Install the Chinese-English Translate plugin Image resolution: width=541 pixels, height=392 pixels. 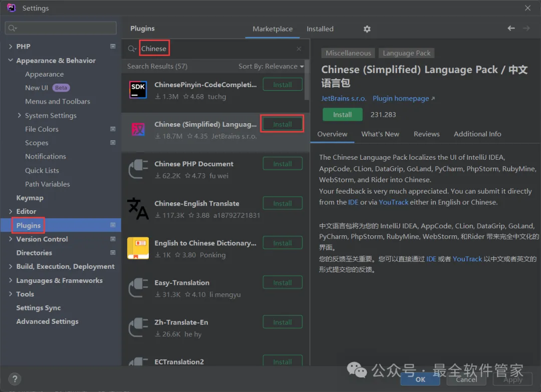[283, 203]
